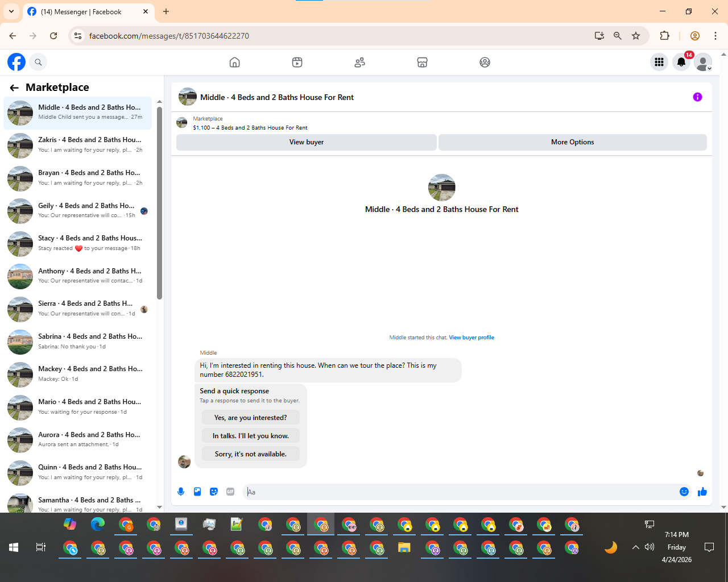Open the notifications bell

[x=681, y=62]
